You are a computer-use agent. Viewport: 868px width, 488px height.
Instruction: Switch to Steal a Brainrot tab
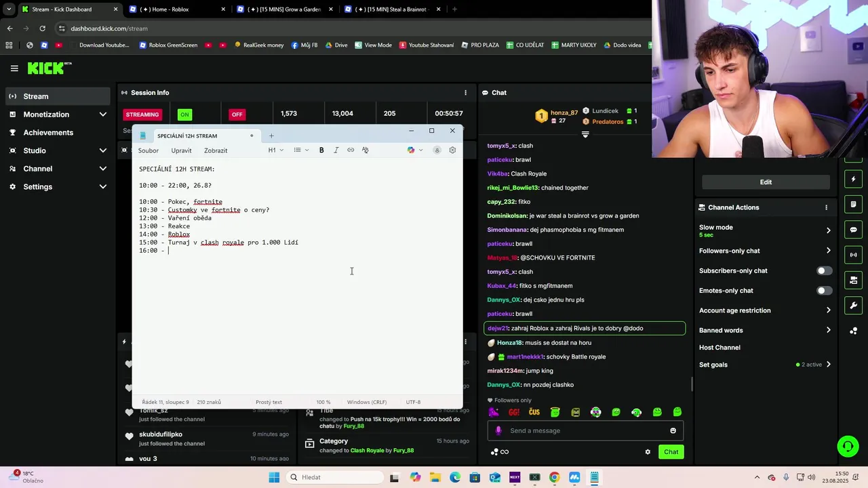point(391,9)
